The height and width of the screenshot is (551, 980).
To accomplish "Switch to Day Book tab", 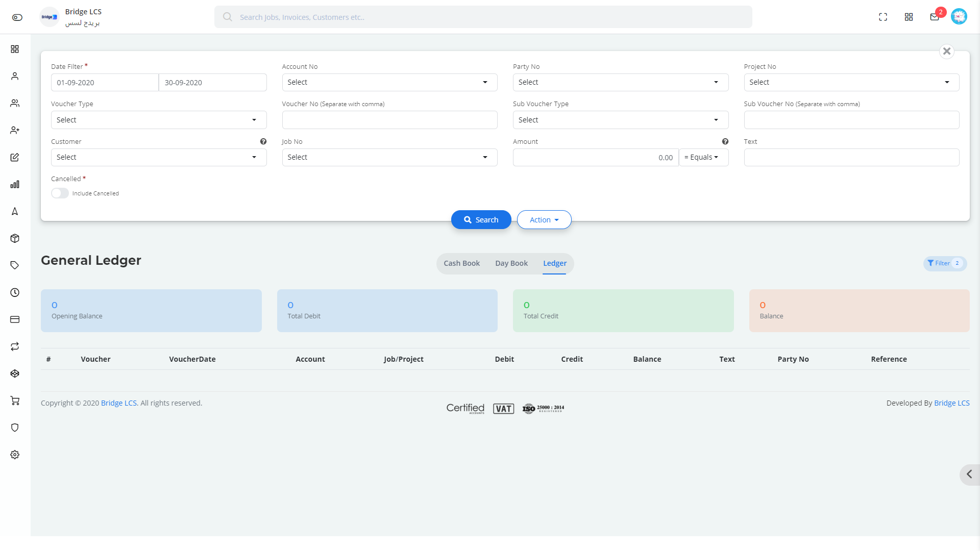I will tap(511, 263).
